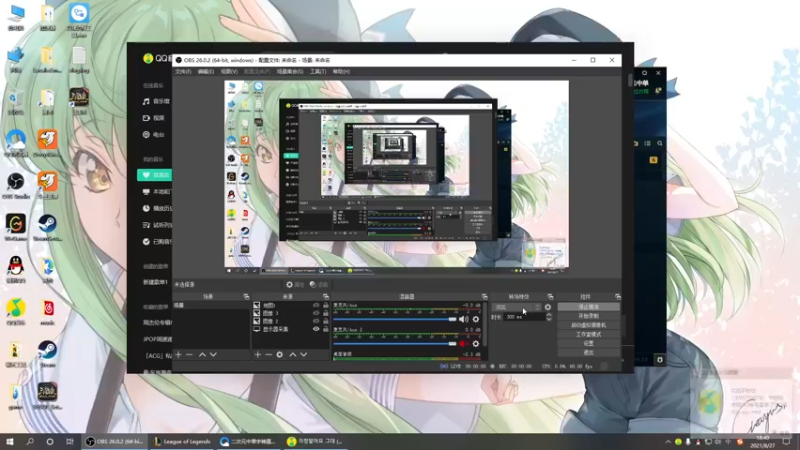Open the Properties gear button above Sources
Viewport: 800px width, 450px height.
(295, 285)
